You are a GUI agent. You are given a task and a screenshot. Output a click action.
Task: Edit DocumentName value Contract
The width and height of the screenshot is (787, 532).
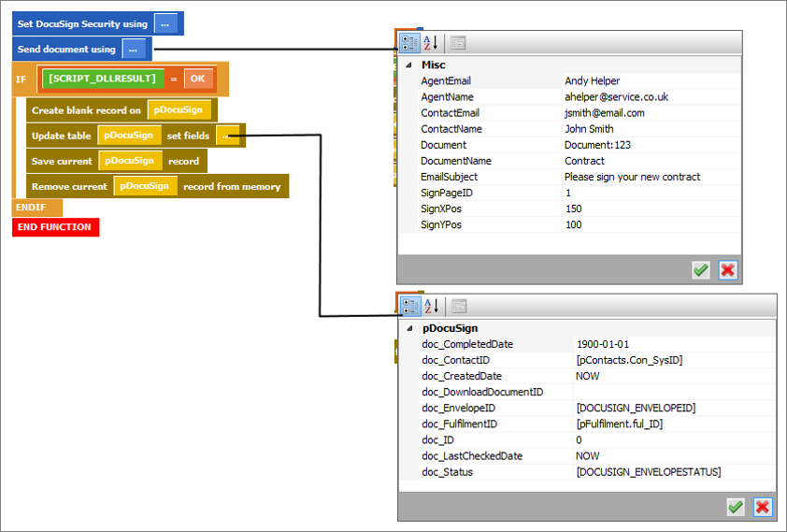pos(651,161)
